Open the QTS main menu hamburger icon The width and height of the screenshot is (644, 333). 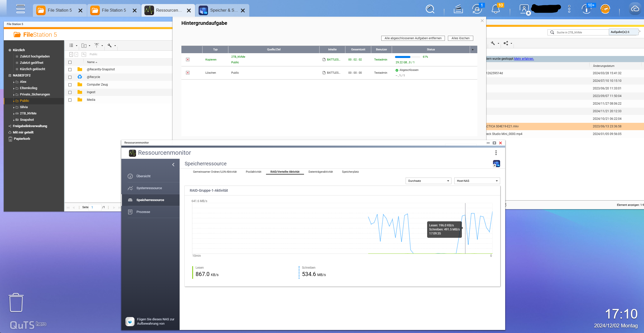coord(21,9)
